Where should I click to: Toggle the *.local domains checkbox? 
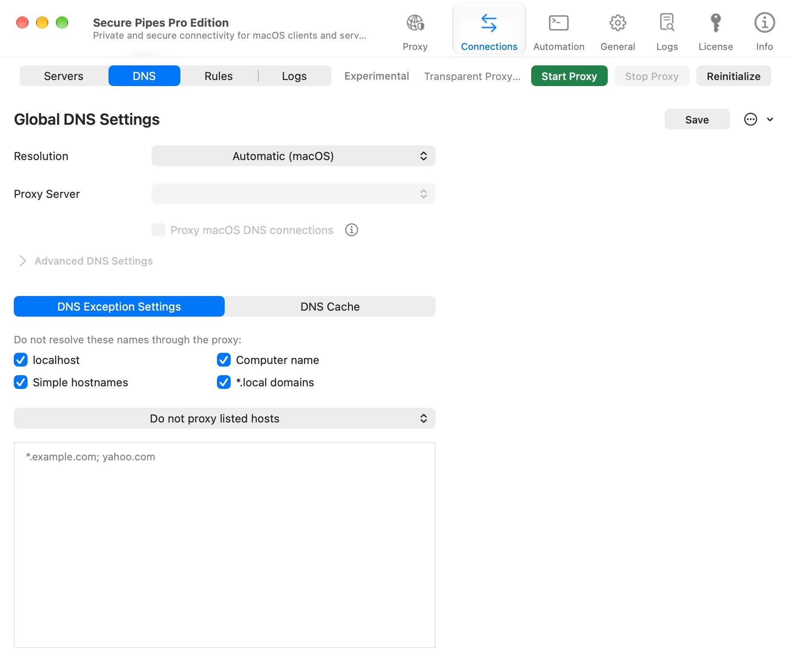(x=224, y=382)
